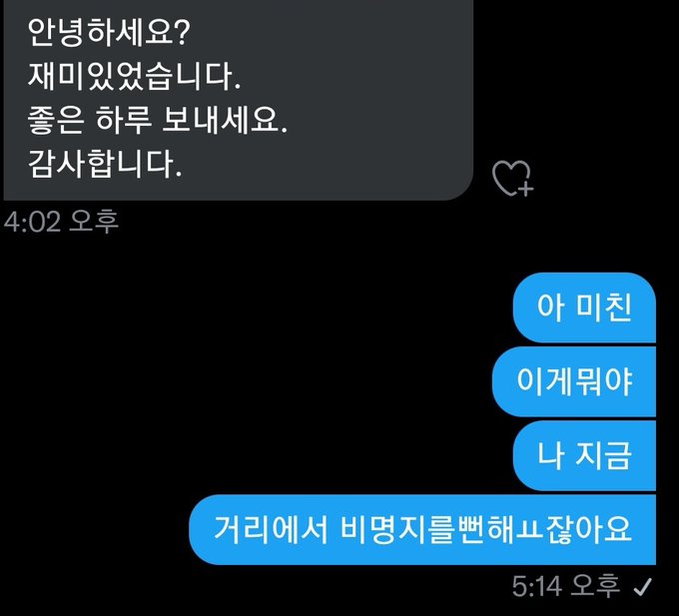This screenshot has width=679, height=616.
Task: Click the '안녕하세요?' line in the gray bubble
Action: click(109, 33)
